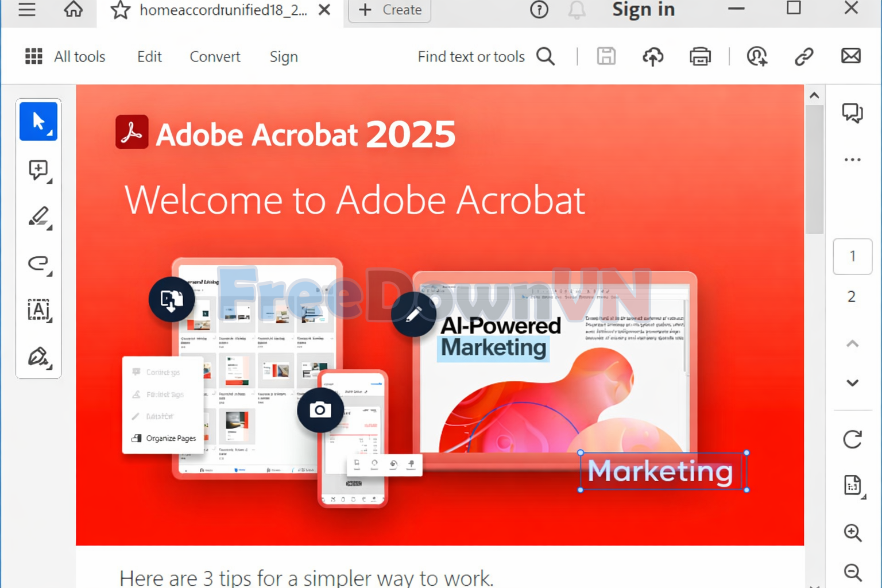Open the Add Comment tool

pyautogui.click(x=38, y=170)
